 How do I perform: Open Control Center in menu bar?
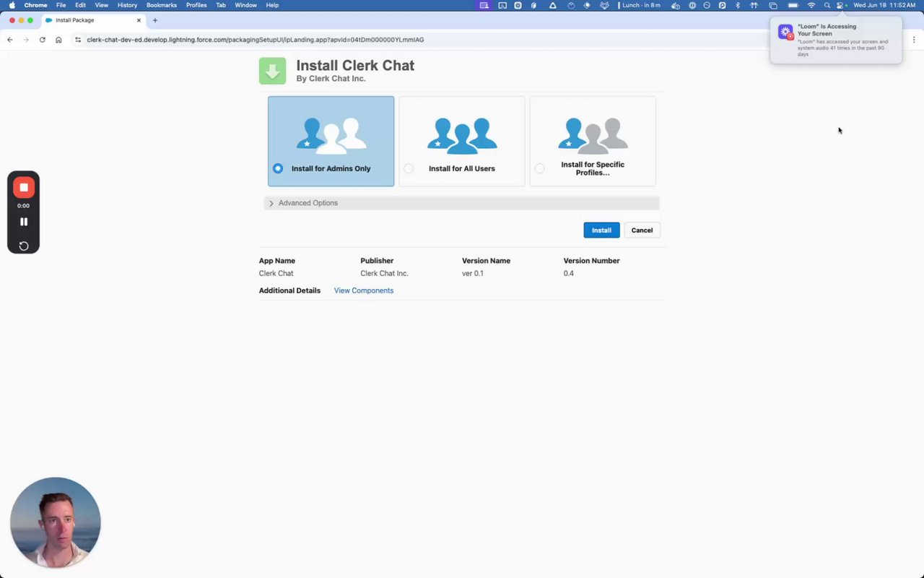841,5
